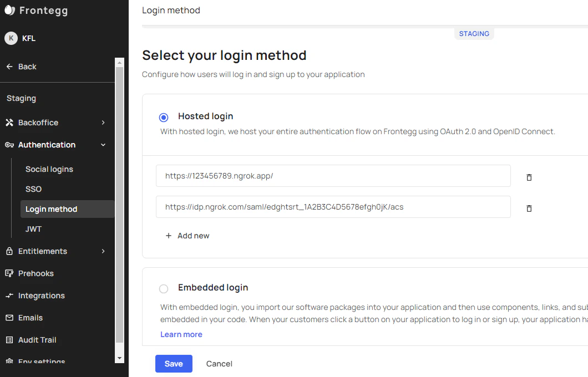The height and width of the screenshot is (377, 588).
Task: Navigate to Social logins
Action: (49, 169)
